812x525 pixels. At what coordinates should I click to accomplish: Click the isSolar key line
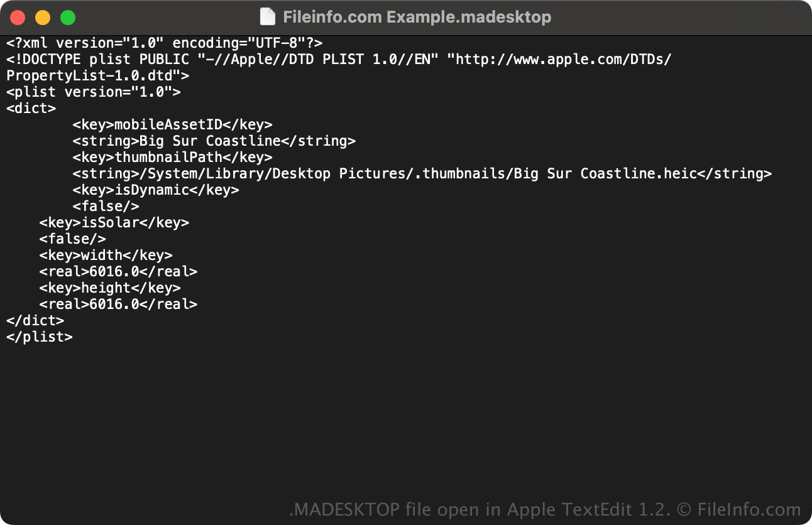[x=114, y=223]
